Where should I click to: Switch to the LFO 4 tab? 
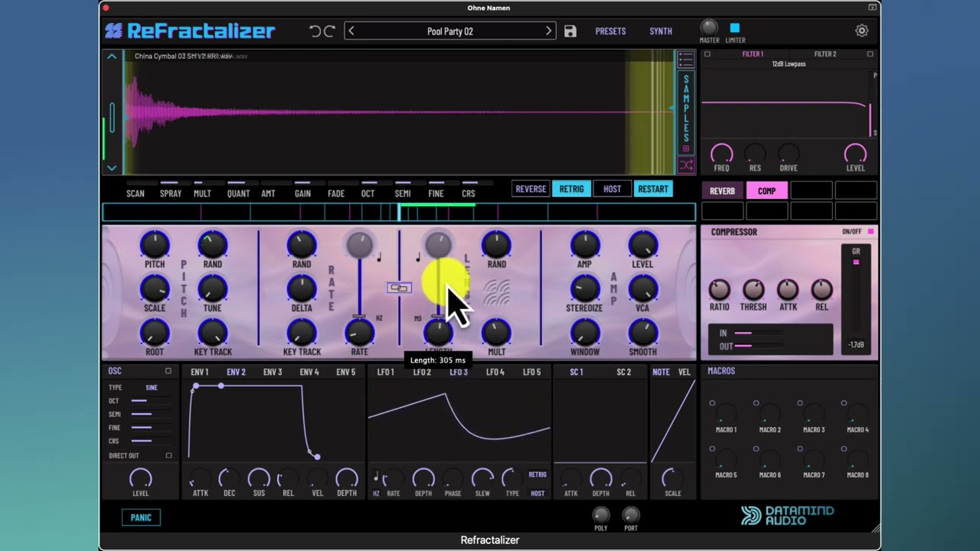tap(495, 372)
